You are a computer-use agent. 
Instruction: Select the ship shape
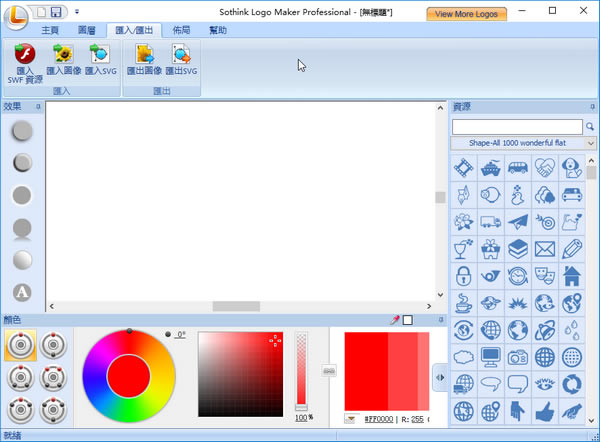point(491,168)
